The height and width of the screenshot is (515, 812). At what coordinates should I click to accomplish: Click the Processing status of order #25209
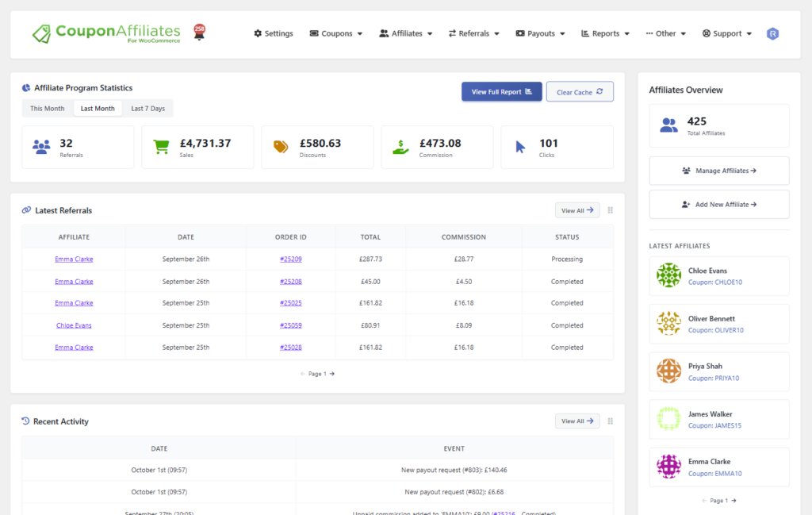coord(567,259)
